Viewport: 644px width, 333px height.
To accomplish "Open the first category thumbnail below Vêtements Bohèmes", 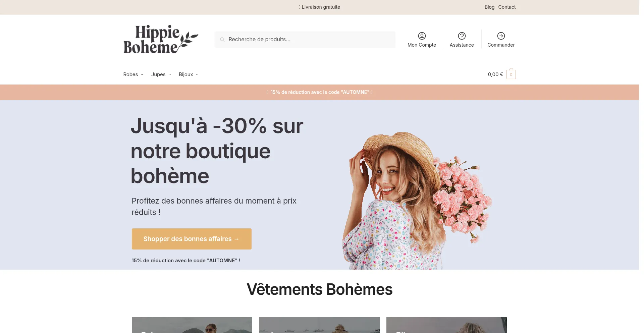I will coord(192,325).
